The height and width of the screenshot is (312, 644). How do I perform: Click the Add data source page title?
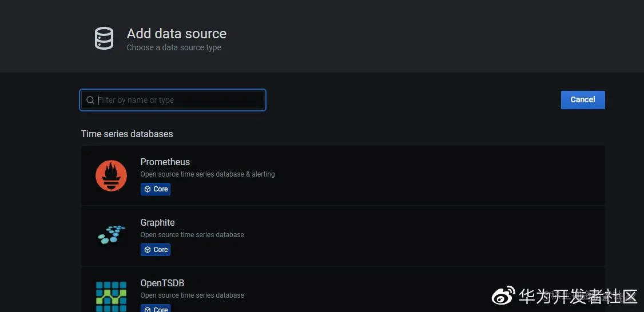[x=177, y=34]
